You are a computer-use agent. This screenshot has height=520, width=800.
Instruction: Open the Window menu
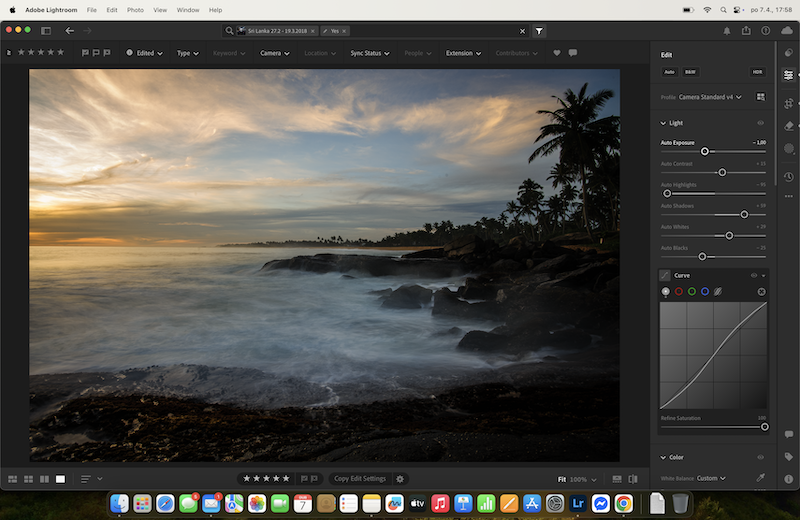(188, 10)
